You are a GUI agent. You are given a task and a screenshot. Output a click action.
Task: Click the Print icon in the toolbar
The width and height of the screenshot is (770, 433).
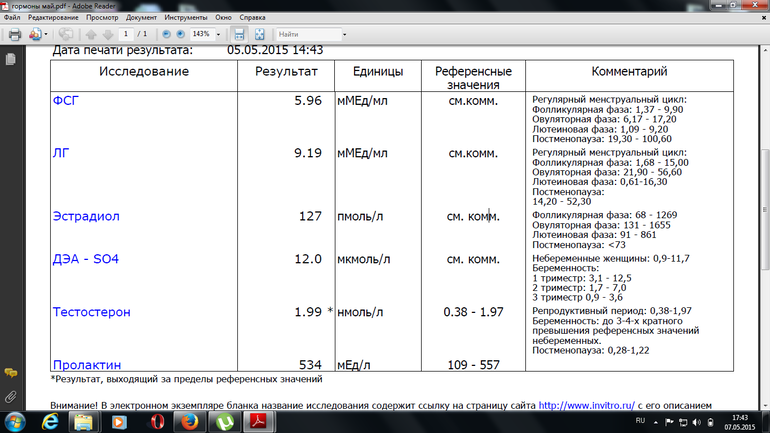tap(15, 34)
